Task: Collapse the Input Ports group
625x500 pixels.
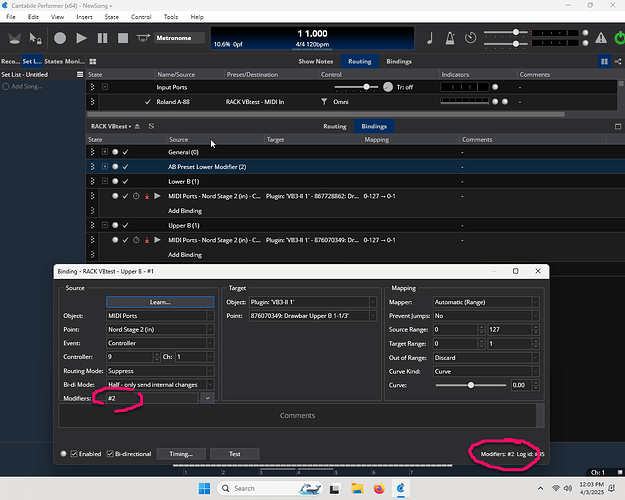Action: 105,87
